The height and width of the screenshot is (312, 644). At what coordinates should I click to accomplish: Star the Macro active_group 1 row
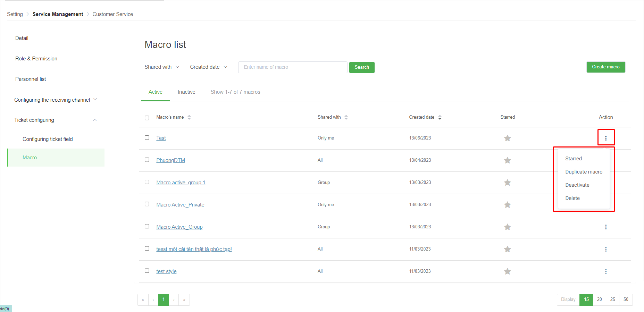507,183
